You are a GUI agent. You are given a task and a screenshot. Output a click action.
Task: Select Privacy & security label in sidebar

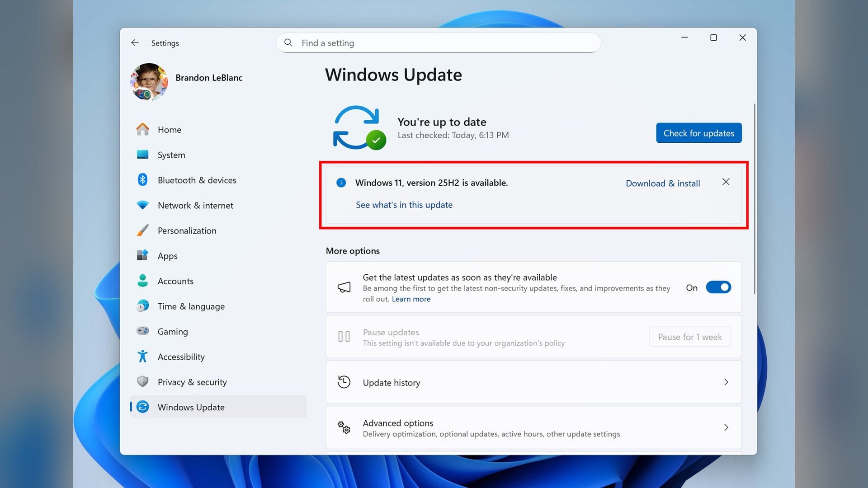(192, 382)
